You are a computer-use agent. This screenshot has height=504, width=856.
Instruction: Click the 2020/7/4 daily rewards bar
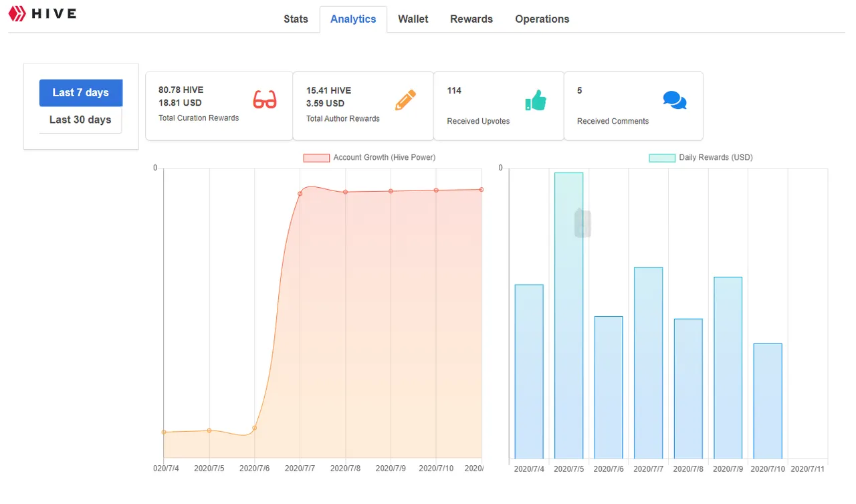[529, 372]
